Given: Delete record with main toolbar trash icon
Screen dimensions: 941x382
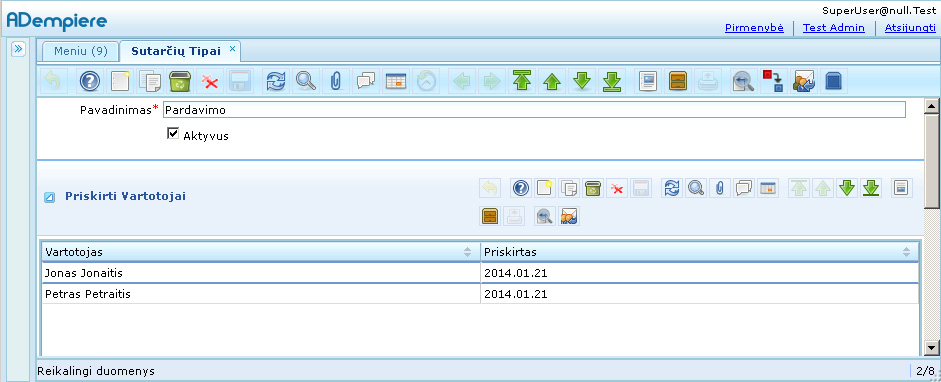Looking at the screenshot, I should pyautogui.click(x=179, y=81).
